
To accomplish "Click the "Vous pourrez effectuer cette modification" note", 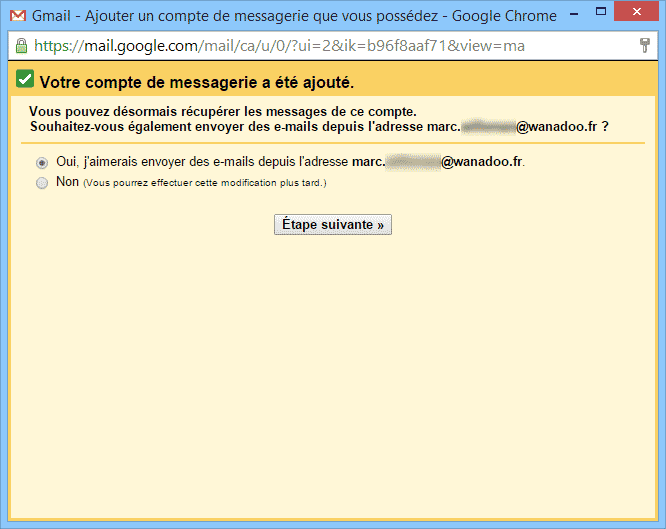I will tap(205, 183).
